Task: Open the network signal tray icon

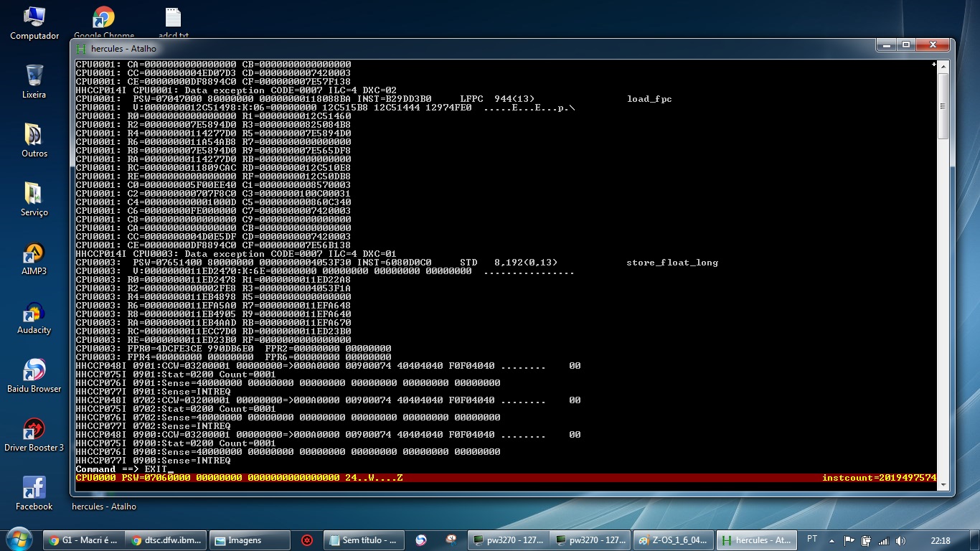Action: [883, 540]
